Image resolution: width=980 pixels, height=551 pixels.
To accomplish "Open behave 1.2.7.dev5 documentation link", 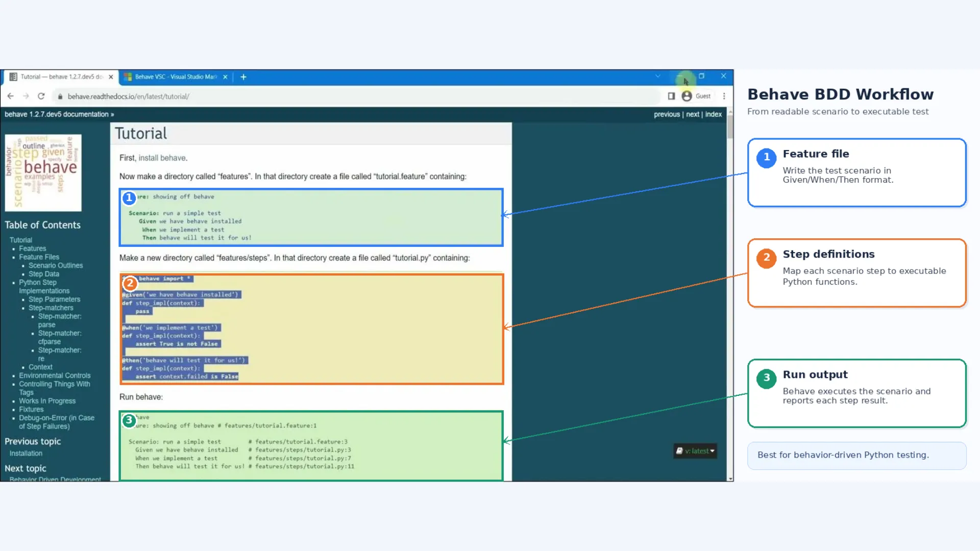I will [x=57, y=114].
